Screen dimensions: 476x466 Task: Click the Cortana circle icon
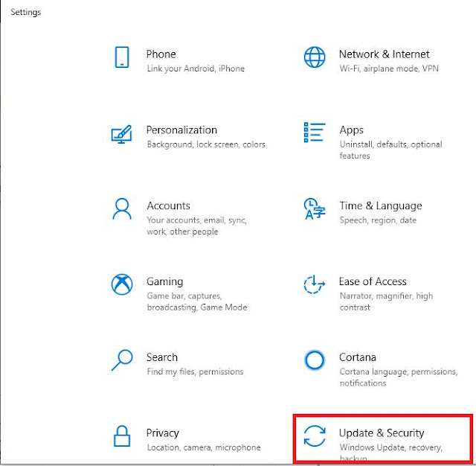click(315, 360)
